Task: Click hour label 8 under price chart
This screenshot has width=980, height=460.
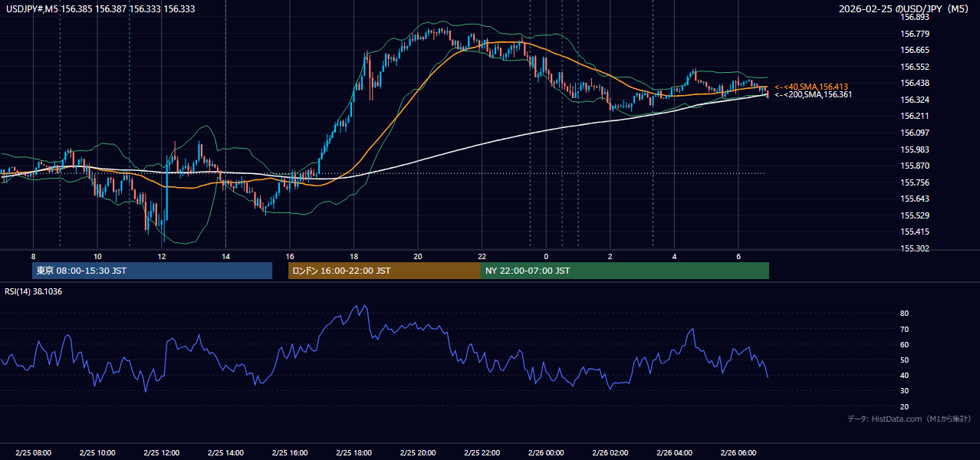Action: point(33,256)
